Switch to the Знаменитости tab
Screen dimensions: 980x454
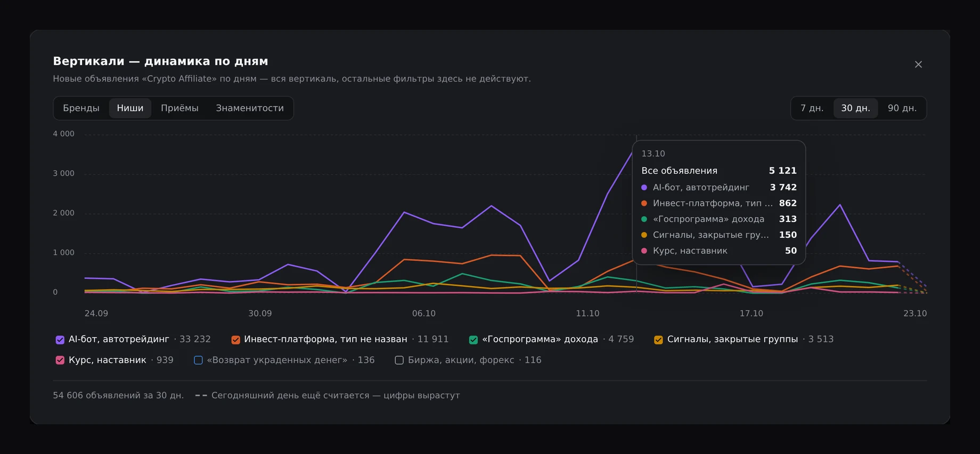pyautogui.click(x=250, y=108)
